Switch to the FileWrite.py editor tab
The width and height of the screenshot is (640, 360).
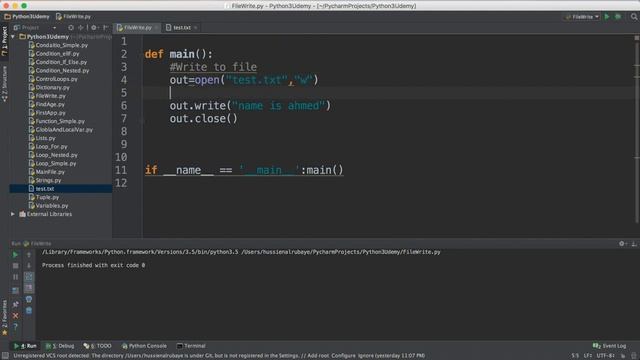138,28
